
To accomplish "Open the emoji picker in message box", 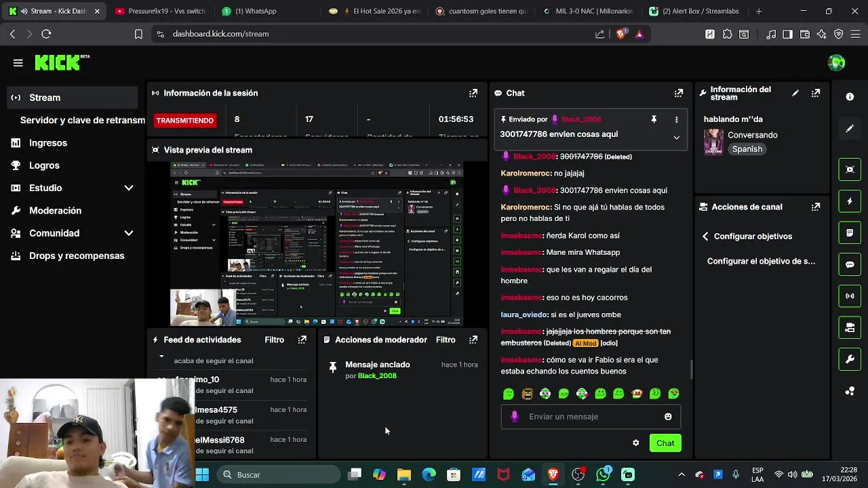I will (x=668, y=417).
